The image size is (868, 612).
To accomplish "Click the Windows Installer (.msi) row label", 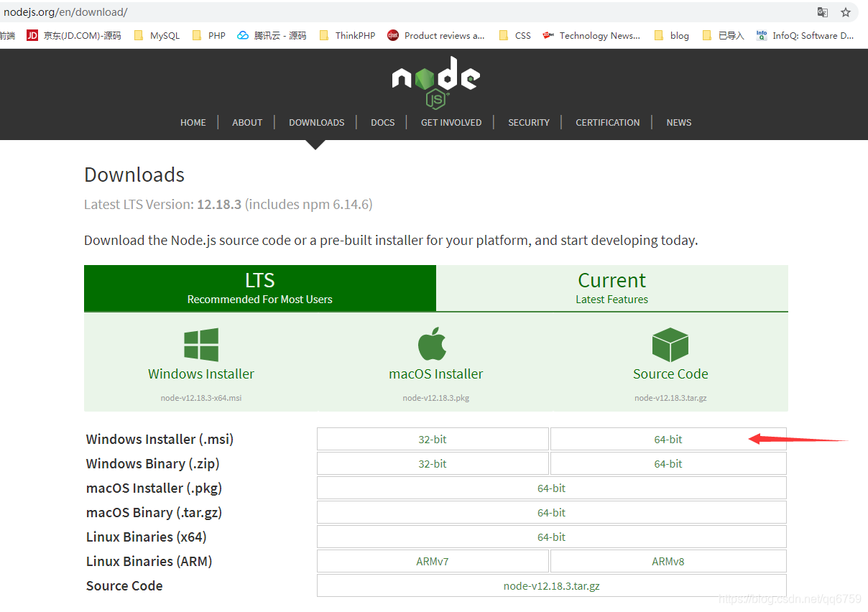I will coord(160,440).
